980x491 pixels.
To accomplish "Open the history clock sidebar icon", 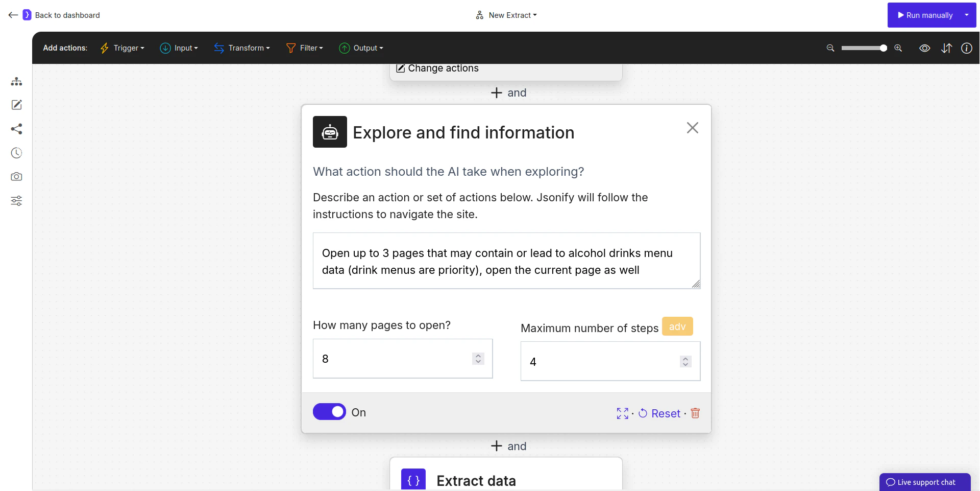I will click(16, 153).
